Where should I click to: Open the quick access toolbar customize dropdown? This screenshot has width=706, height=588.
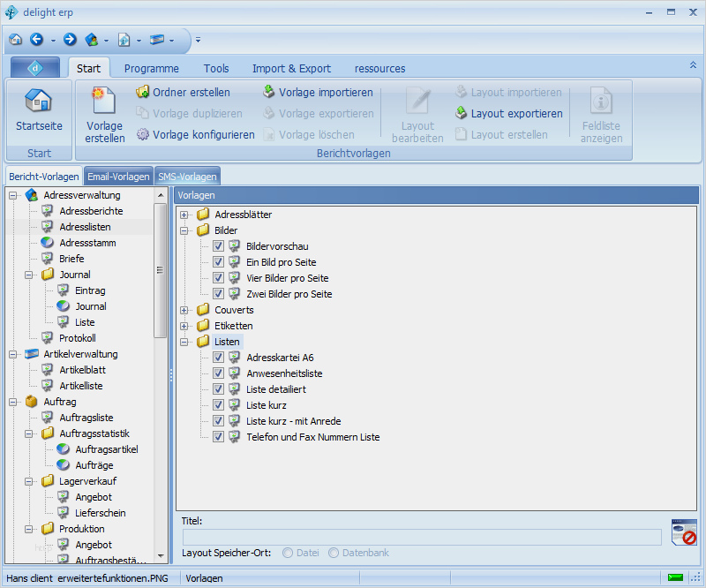(x=198, y=40)
